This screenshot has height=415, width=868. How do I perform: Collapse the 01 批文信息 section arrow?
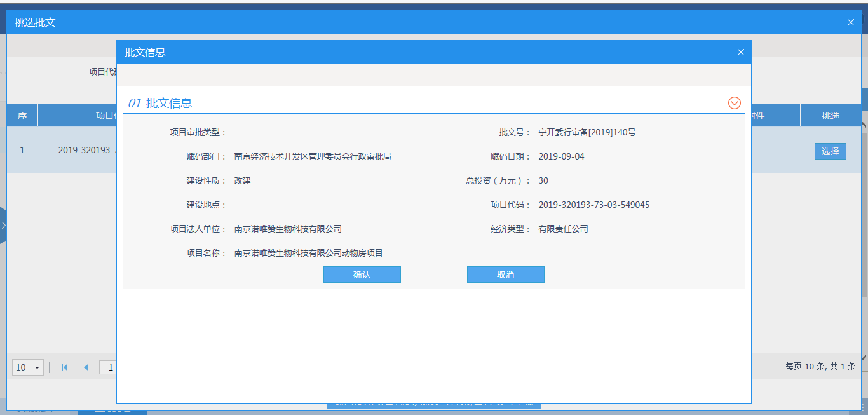click(735, 103)
